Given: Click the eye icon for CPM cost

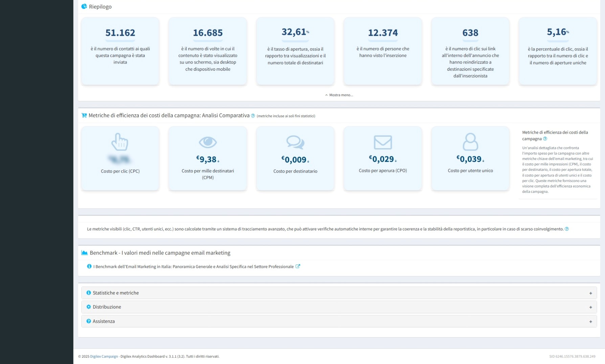Looking at the screenshot, I should pos(207,142).
